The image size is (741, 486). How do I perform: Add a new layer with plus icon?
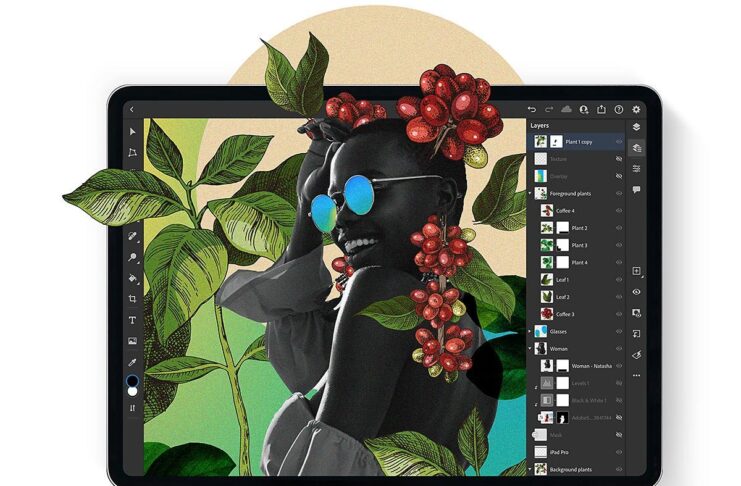coord(637,271)
